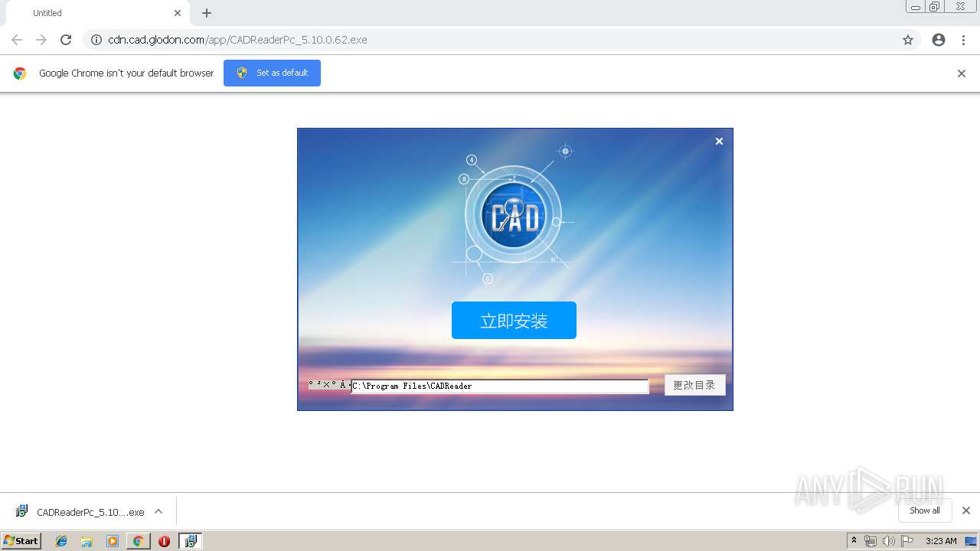Open a new tab with the plus button
This screenshot has height=551, width=980.
[x=207, y=13]
